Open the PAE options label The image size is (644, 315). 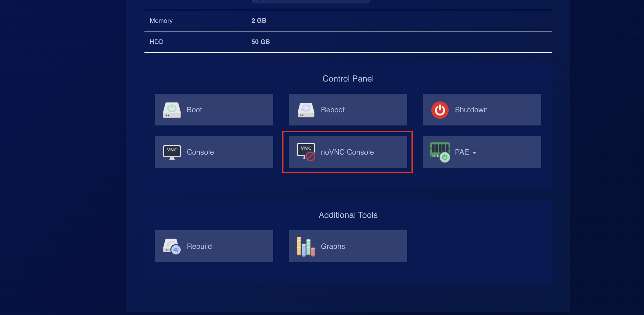coord(462,152)
